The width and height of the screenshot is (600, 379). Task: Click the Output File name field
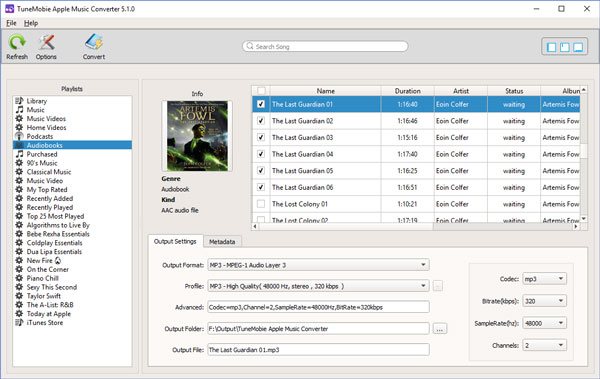pos(318,350)
